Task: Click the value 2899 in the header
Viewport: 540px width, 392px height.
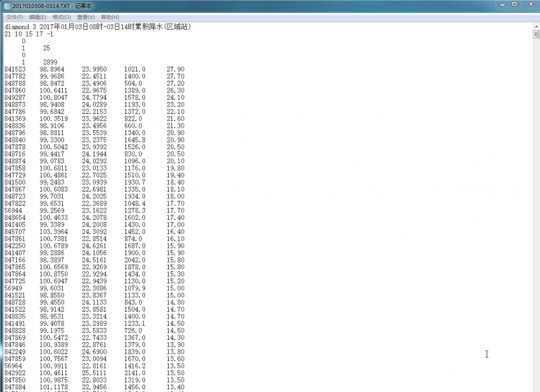Action: 51,62
